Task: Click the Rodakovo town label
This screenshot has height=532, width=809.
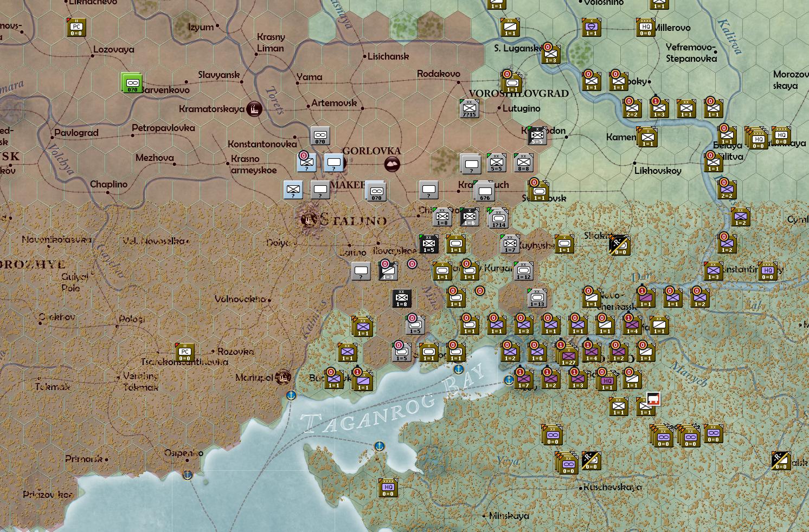Action: pyautogui.click(x=439, y=74)
